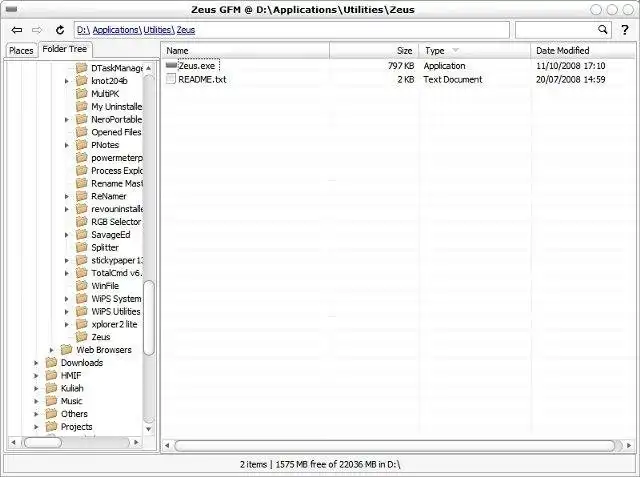Click the Downloads folder icon
Screen dimensions: 640x477
(x=51, y=362)
